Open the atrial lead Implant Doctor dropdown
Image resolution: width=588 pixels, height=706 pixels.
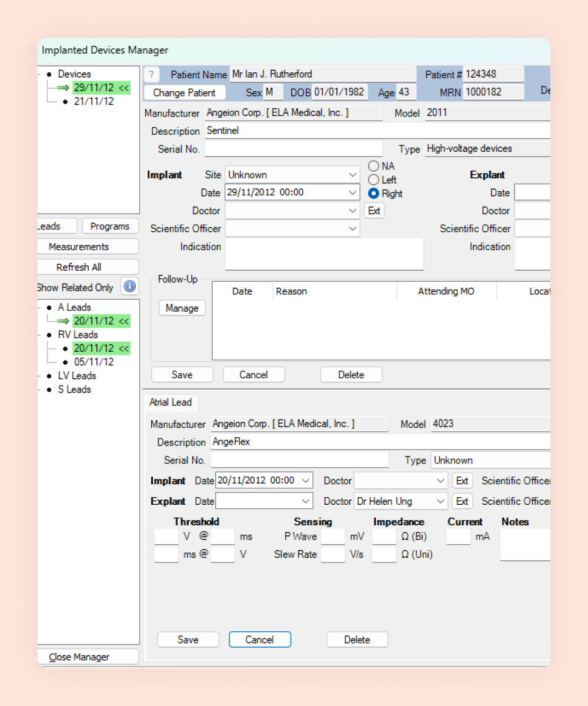pos(441,481)
